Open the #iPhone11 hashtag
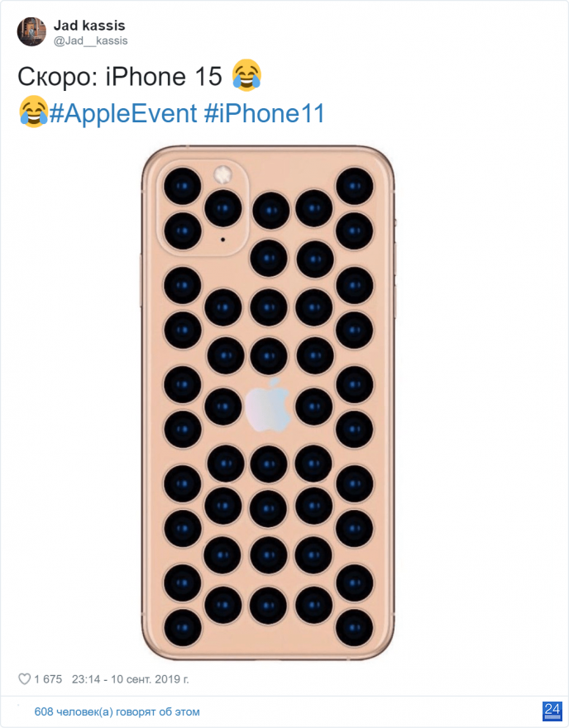Image resolution: width=569 pixels, height=728 pixels. [x=264, y=113]
